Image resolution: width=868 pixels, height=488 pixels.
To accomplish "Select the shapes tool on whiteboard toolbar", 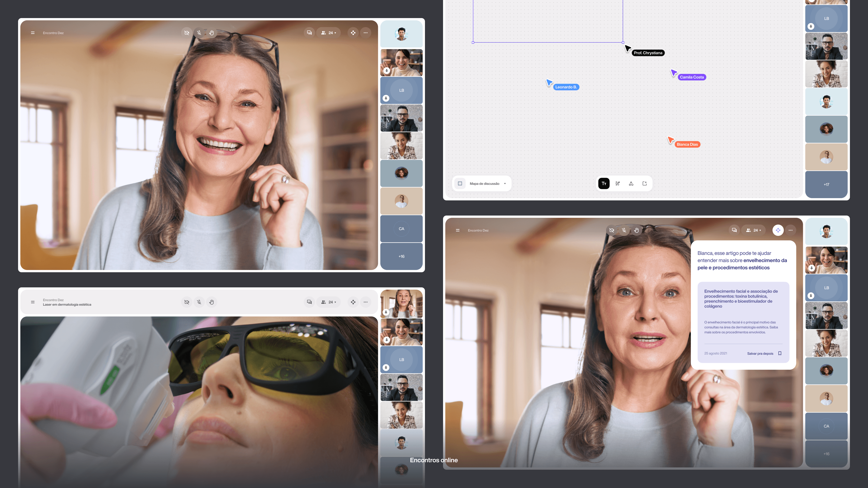I will 631,183.
